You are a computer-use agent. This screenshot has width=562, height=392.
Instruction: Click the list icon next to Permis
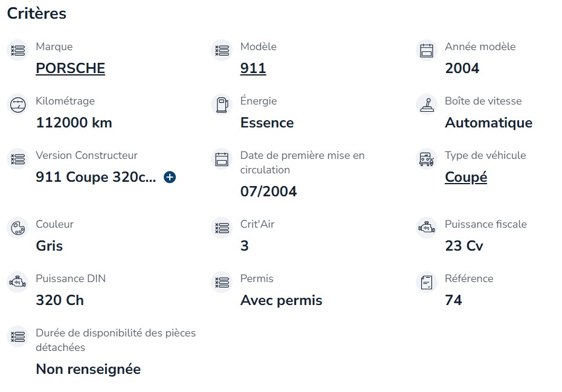coord(222,282)
